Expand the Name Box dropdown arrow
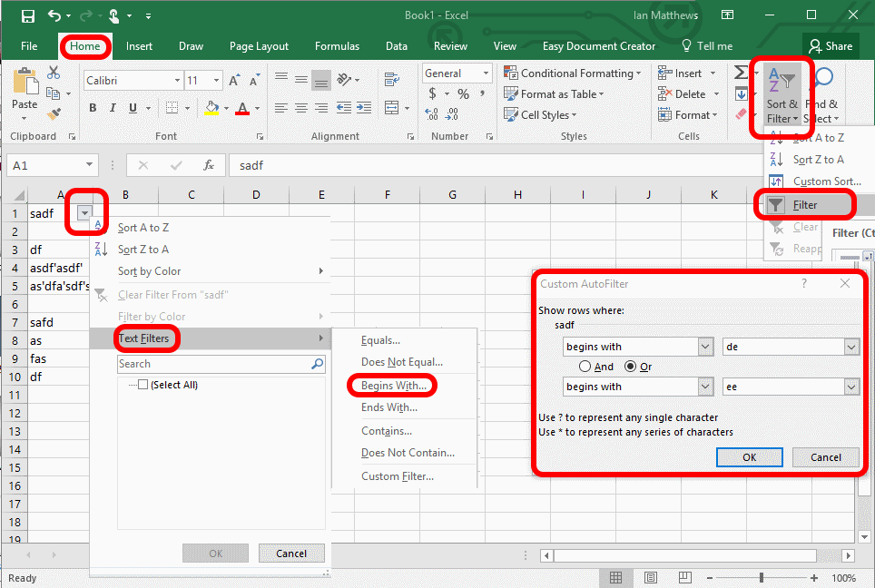Screen dimensions: 875x588 coord(89,164)
